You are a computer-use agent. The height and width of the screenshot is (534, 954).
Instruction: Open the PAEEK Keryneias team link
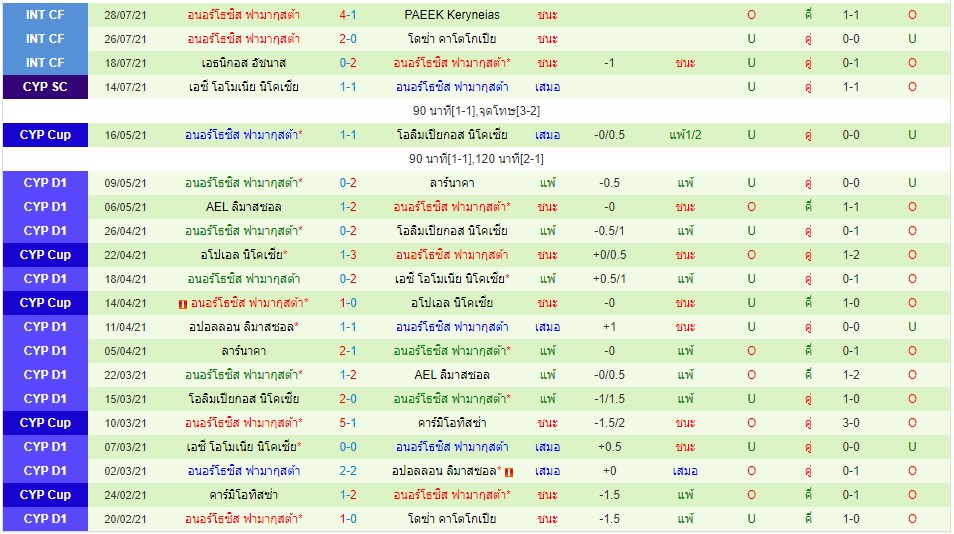point(452,15)
